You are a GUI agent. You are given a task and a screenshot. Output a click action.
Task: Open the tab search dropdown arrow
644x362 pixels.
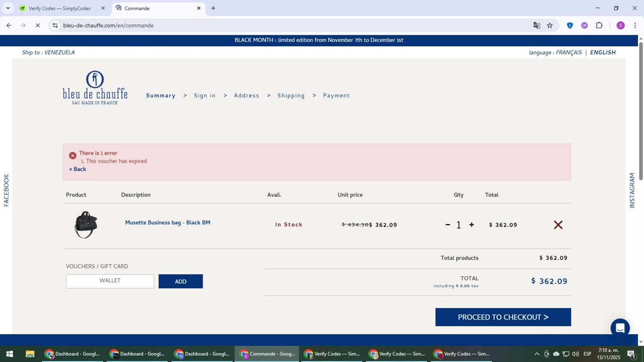(x=8, y=8)
